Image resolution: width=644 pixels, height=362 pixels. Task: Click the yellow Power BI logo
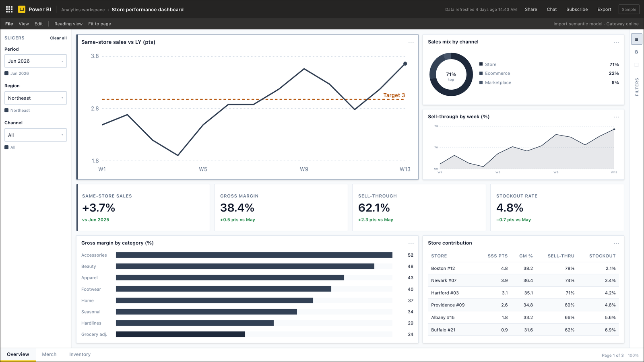[x=22, y=9]
